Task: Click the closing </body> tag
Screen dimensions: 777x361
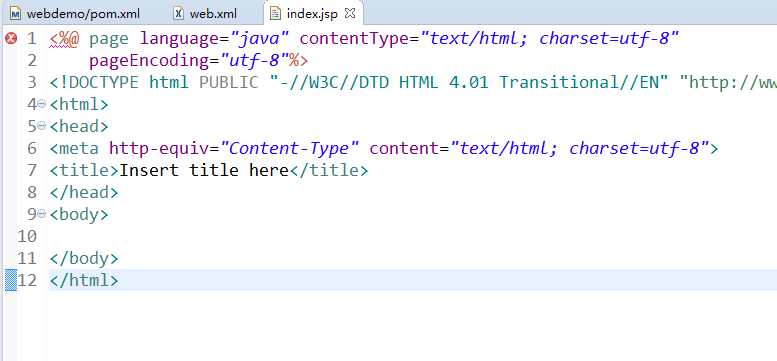Action: tap(84, 258)
